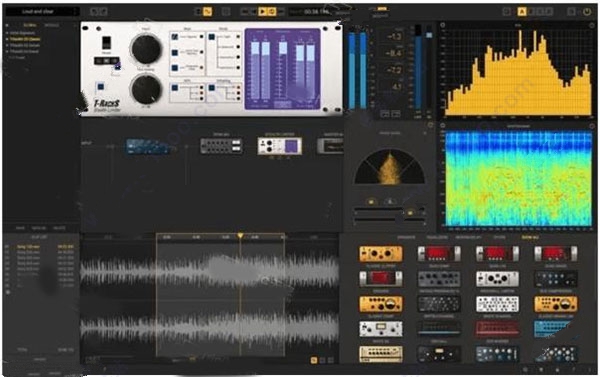Image resolution: width=600 pixels, height=377 pixels.
Task: Click the yellow waveform curve icon in toolbar
Action: (x=207, y=12)
